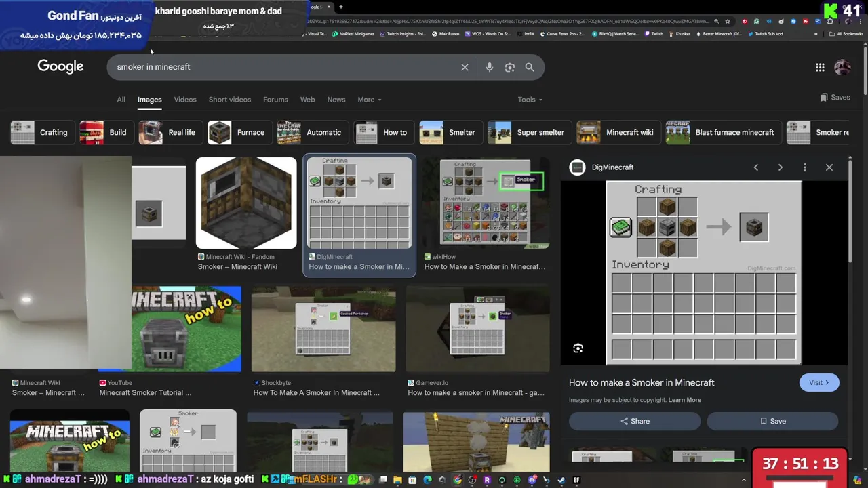Open the Forums tab

click(x=275, y=100)
